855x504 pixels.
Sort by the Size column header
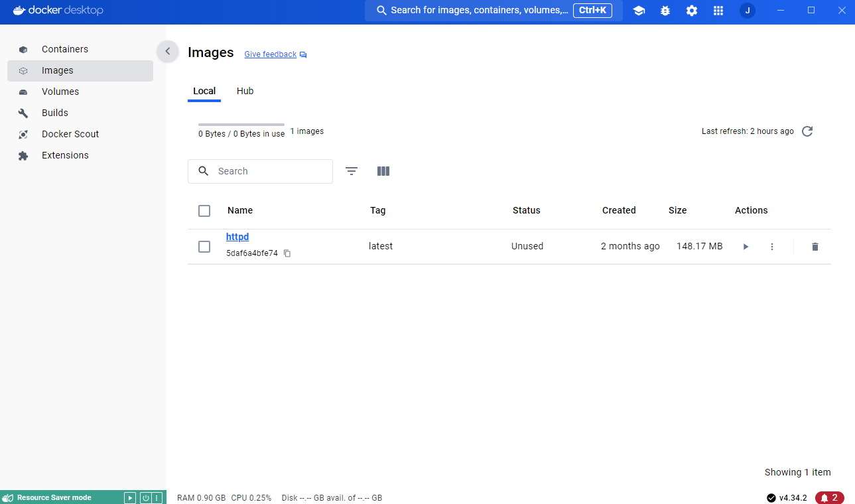678,210
